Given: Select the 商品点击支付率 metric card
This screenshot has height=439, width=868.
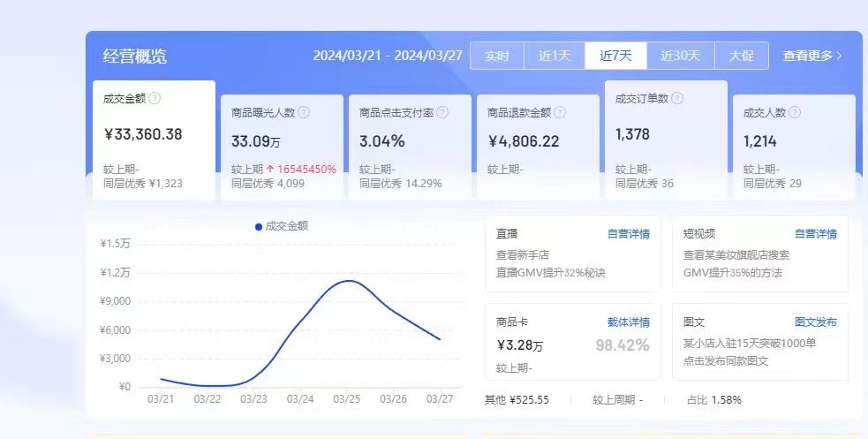Looking at the screenshot, I should [411, 147].
